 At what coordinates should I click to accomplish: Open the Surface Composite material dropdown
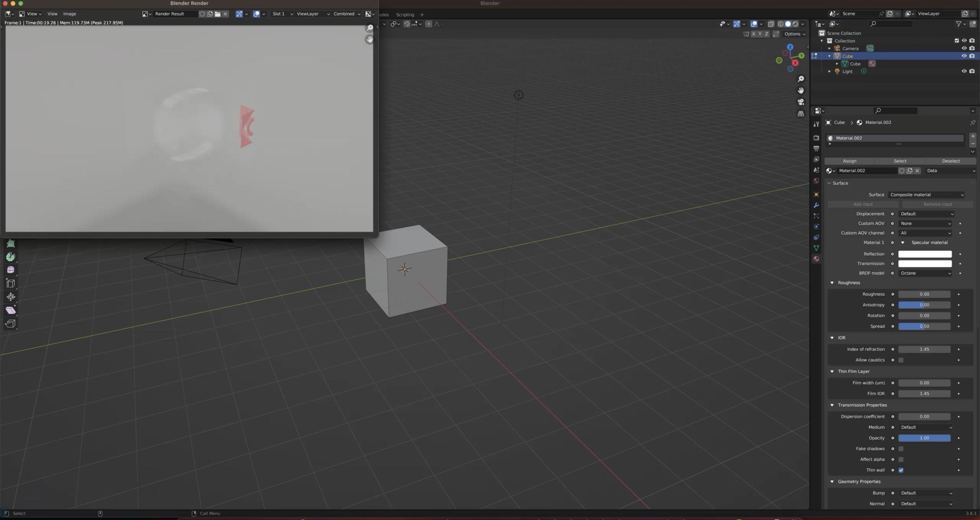[x=926, y=195]
